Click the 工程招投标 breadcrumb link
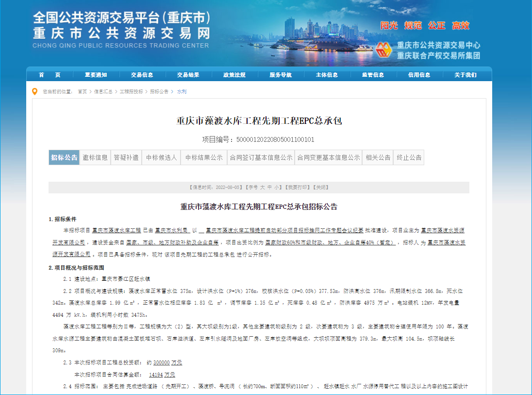Image resolution: width=532 pixels, height=395 pixels. click(131, 92)
